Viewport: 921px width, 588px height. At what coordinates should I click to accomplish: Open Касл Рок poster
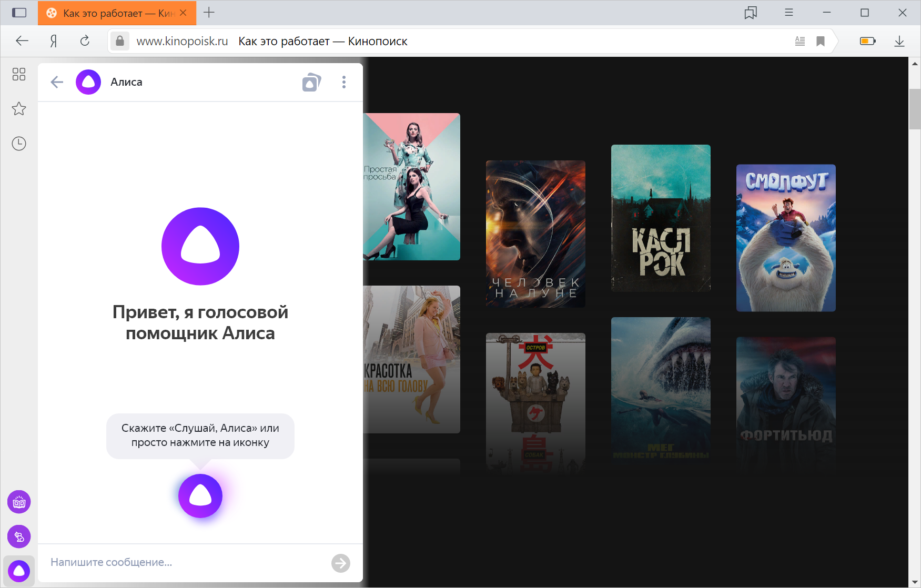coord(661,218)
